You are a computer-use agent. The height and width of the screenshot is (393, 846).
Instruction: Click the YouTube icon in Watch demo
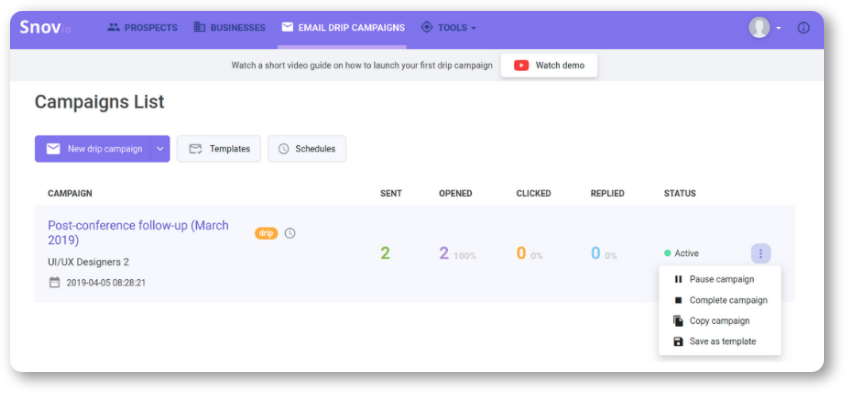click(521, 65)
